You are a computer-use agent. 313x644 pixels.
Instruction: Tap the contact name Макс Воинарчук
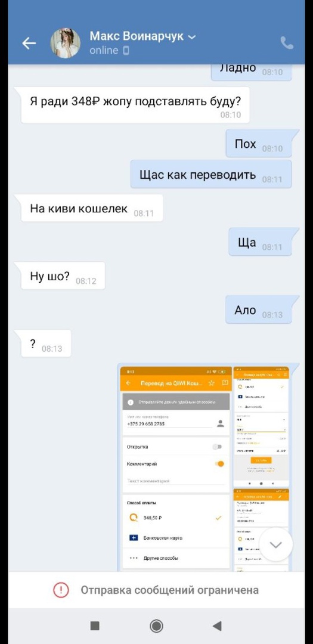coord(137,36)
